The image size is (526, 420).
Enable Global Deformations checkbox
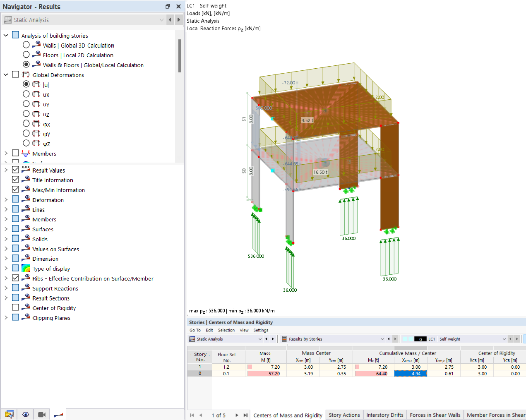[15, 74]
